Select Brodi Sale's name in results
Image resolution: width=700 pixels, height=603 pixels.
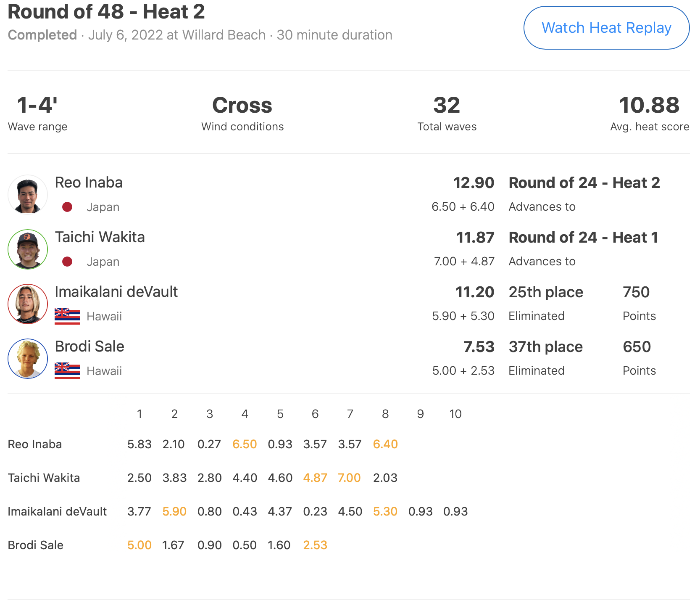pyautogui.click(x=89, y=346)
